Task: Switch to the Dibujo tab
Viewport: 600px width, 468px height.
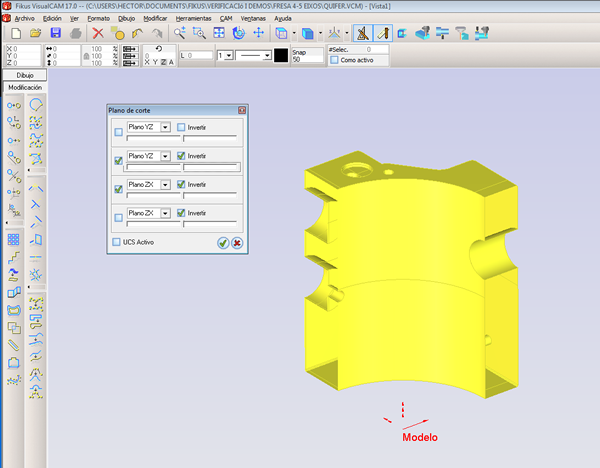Action: 25,75
